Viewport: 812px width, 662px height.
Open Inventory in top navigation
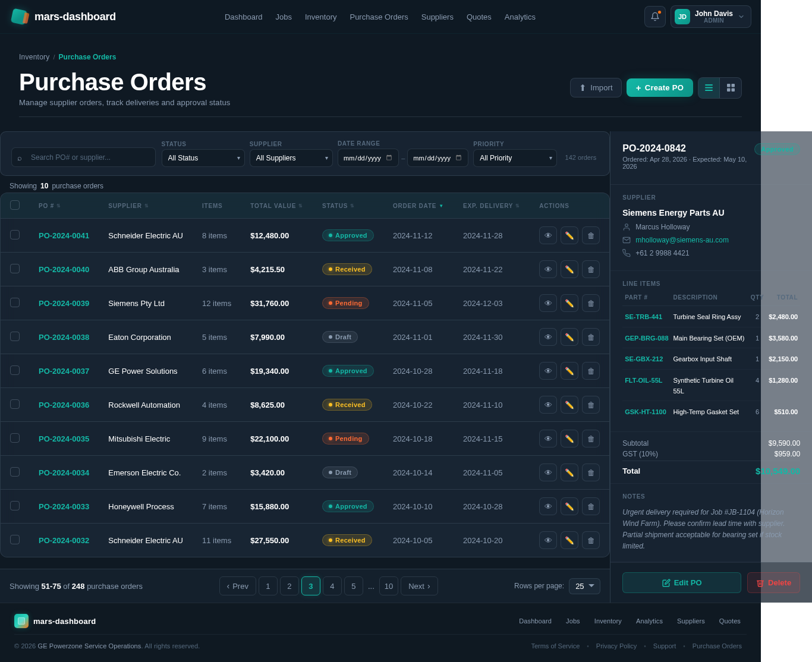(320, 17)
